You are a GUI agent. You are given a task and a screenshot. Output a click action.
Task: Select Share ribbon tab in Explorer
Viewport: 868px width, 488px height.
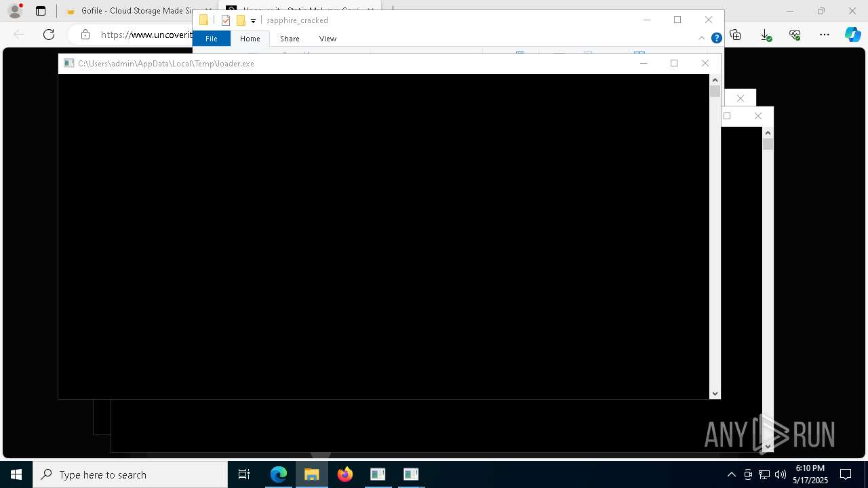(x=290, y=39)
